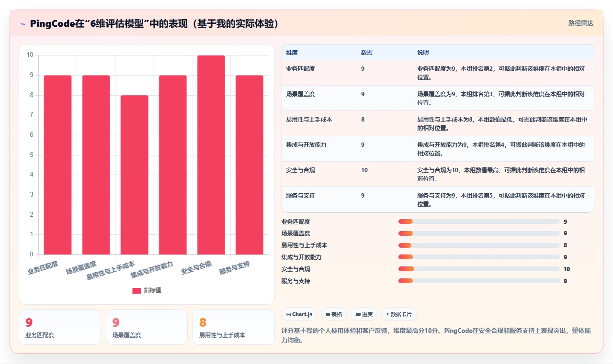The width and height of the screenshot is (613, 364).
Task: Click the 服务与支持 description text in table
Action: (x=501, y=200)
